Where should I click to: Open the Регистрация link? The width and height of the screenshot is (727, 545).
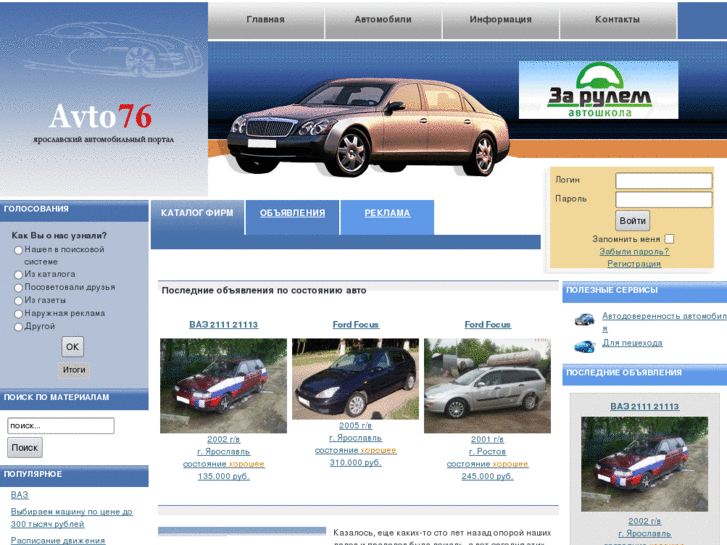634,264
